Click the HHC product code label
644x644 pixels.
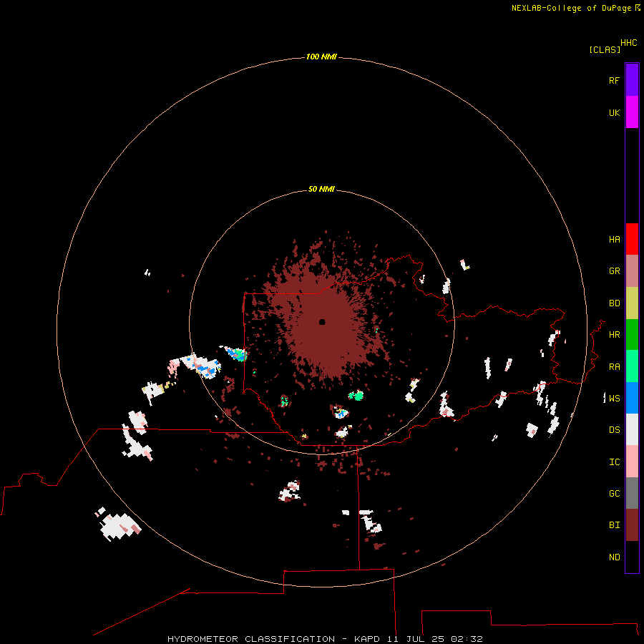click(x=628, y=43)
